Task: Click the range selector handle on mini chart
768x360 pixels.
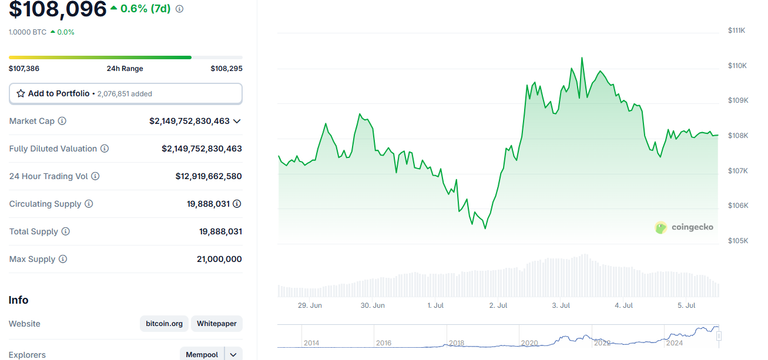Action: [719, 336]
